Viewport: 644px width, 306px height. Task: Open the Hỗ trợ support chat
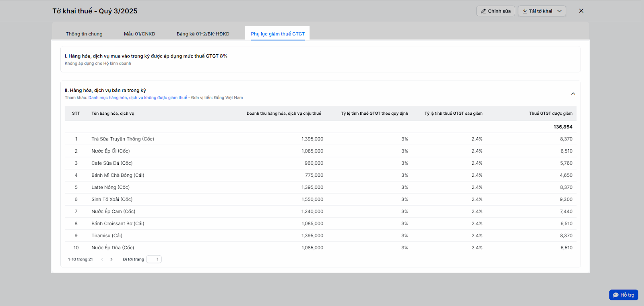tap(623, 295)
